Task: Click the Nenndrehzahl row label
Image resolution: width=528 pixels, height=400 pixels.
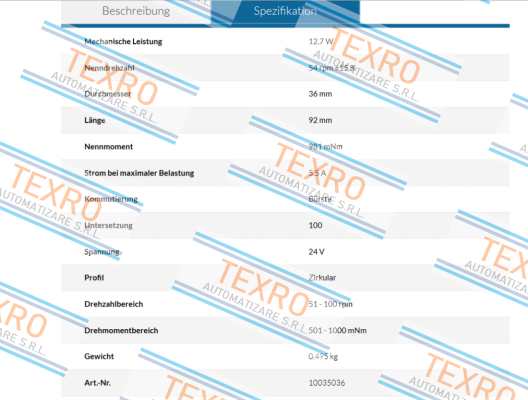Action: pos(109,68)
